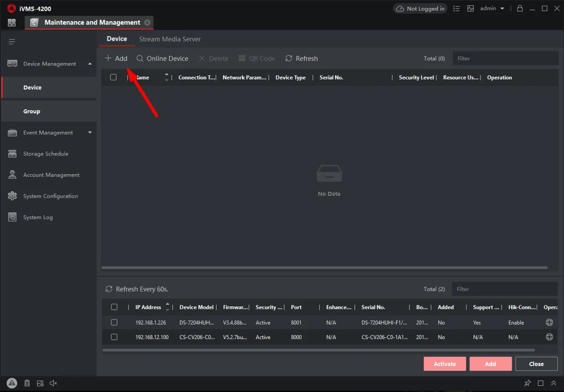Click Online Device in toolbar
This screenshot has height=392, width=564.
click(x=162, y=58)
